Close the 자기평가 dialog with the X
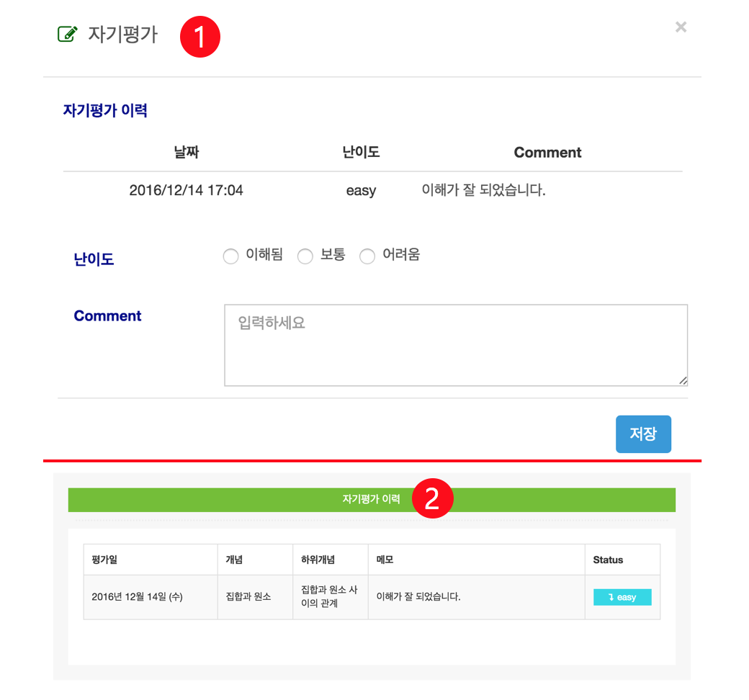The width and height of the screenshot is (749, 700). 681,27
